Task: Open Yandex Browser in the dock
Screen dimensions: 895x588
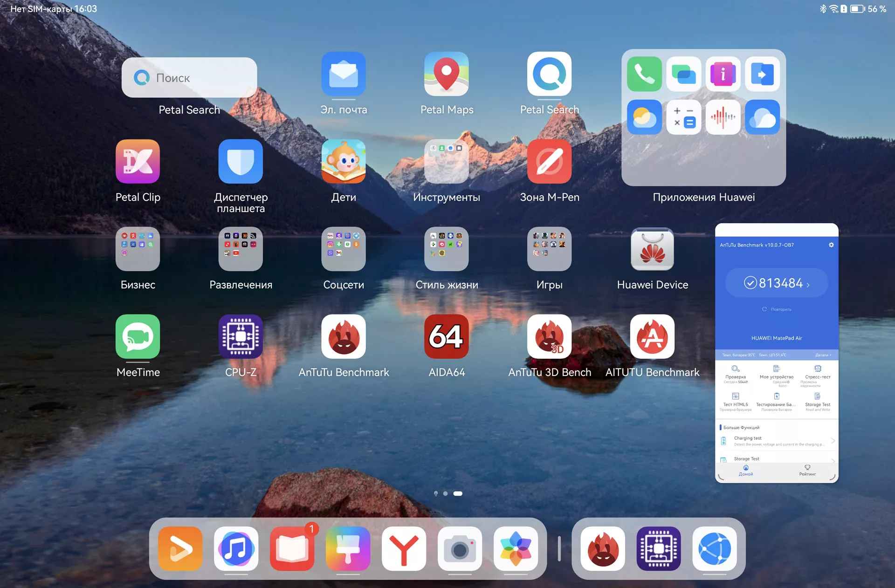Action: 404,549
